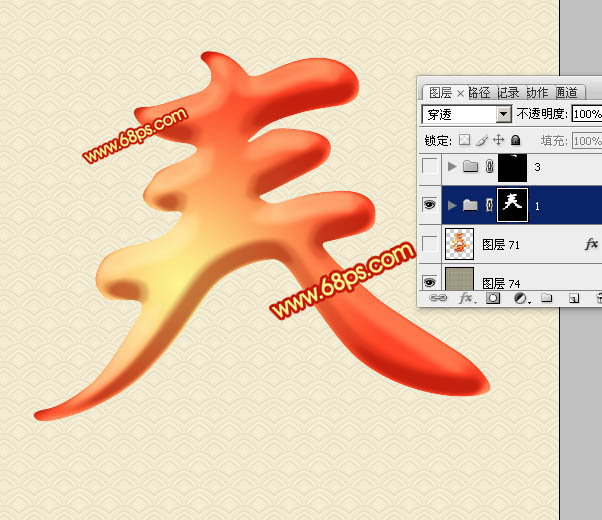This screenshot has height=520, width=602.
Task: Toggle lock all padlock icon
Action: 516,140
